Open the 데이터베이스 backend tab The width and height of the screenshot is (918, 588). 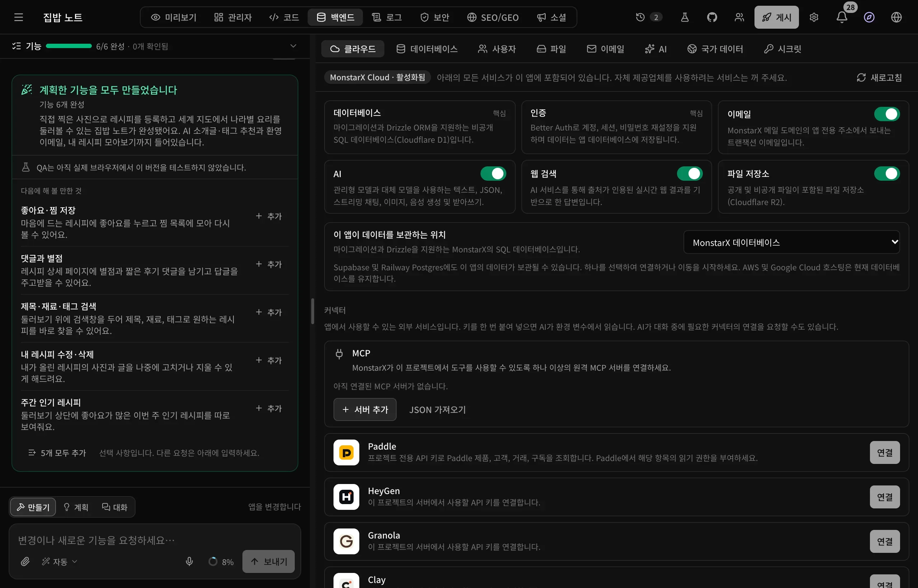pyautogui.click(x=427, y=49)
